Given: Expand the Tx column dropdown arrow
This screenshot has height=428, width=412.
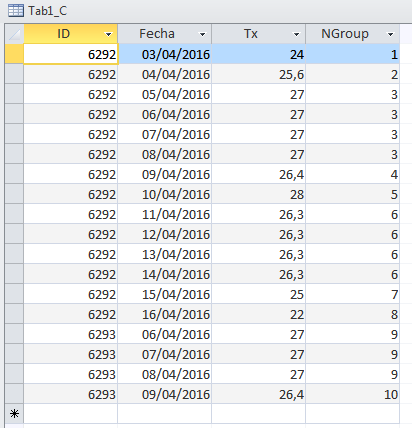Looking at the screenshot, I should point(296,34).
